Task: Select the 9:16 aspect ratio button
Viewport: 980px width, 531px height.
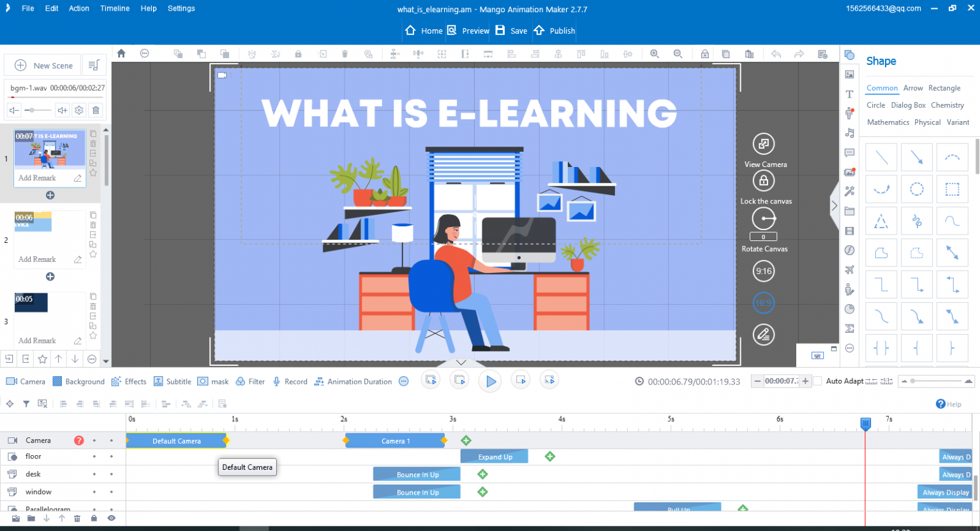Action: [x=764, y=271]
